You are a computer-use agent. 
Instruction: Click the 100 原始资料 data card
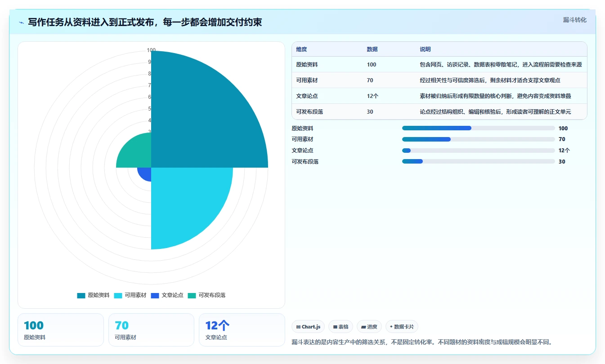tap(61, 330)
